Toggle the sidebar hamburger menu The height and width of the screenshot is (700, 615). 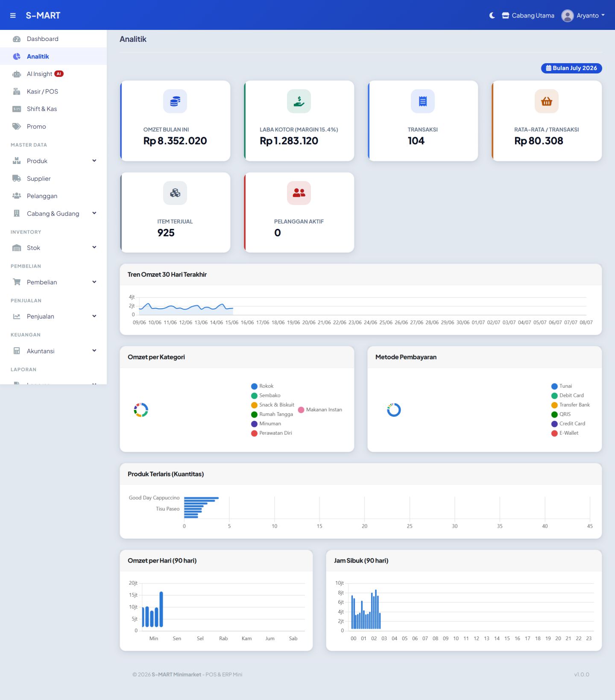[13, 15]
